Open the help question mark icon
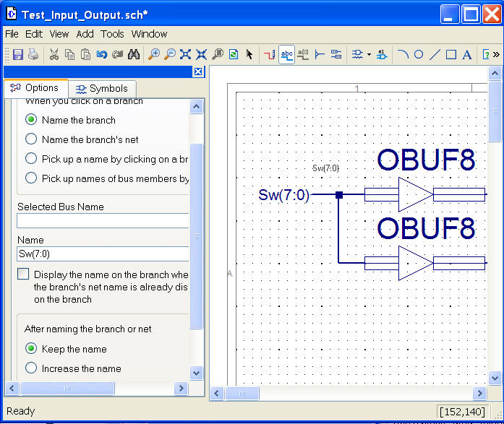Image resolution: width=504 pixels, height=424 pixels. pos(486,55)
